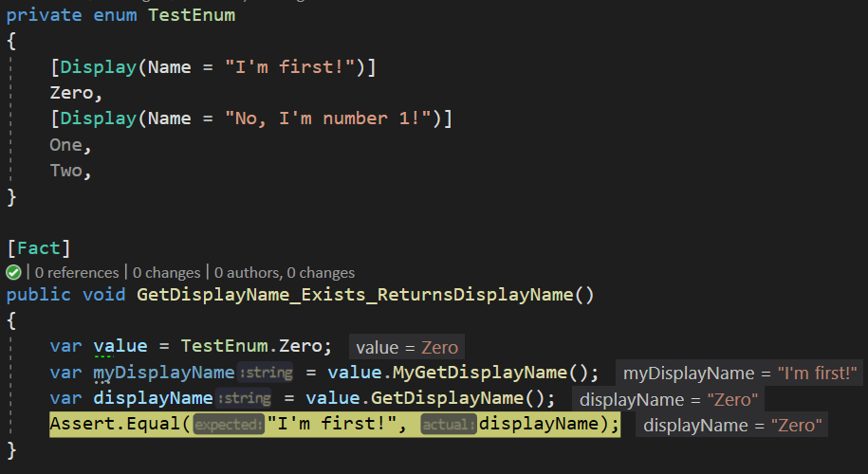Click the 'actual:' parameter hint
This screenshot has height=474, width=868.
[449, 424]
